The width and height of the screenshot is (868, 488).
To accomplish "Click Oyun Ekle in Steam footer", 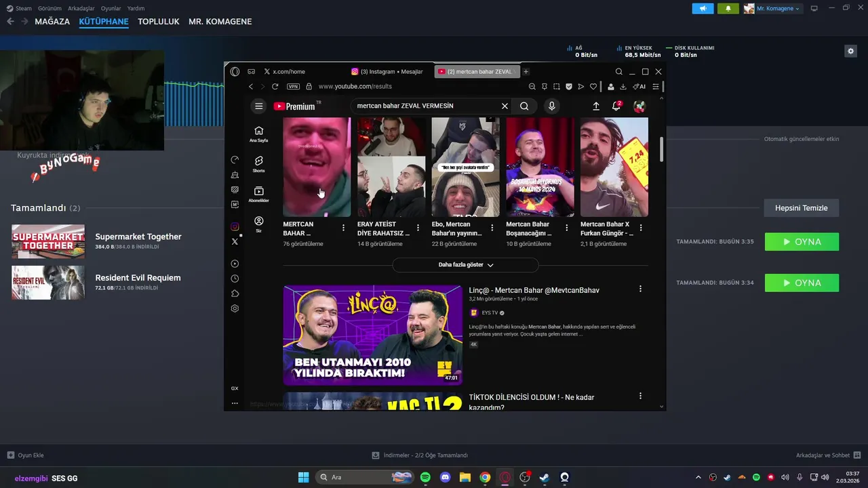I will click(x=26, y=455).
